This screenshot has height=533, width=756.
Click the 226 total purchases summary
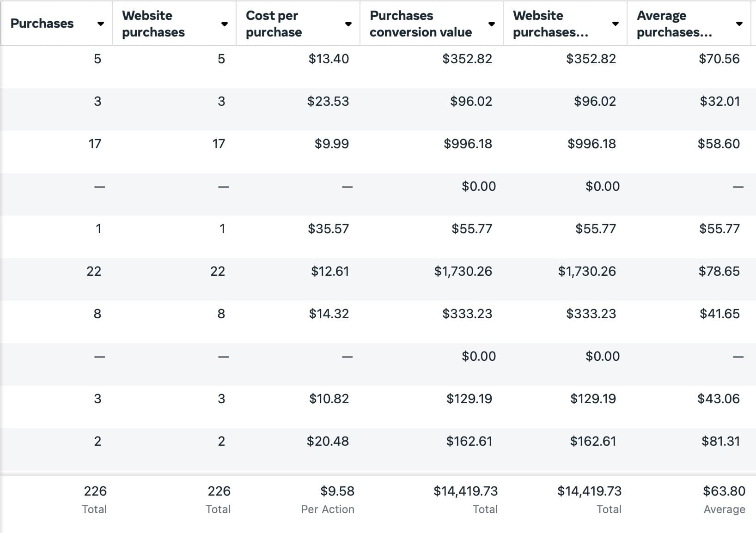point(95,491)
